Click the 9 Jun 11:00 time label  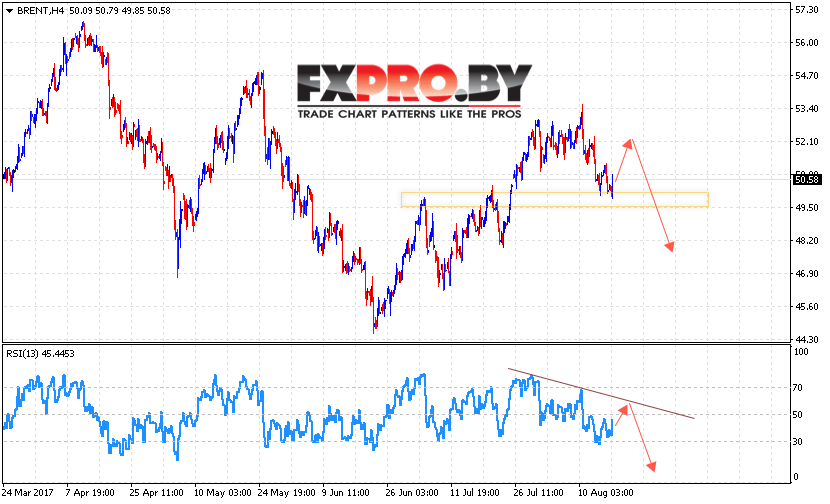click(346, 493)
